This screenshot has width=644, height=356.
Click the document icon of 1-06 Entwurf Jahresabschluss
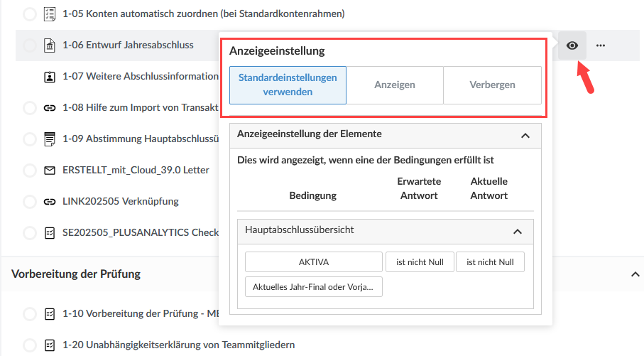coord(50,45)
